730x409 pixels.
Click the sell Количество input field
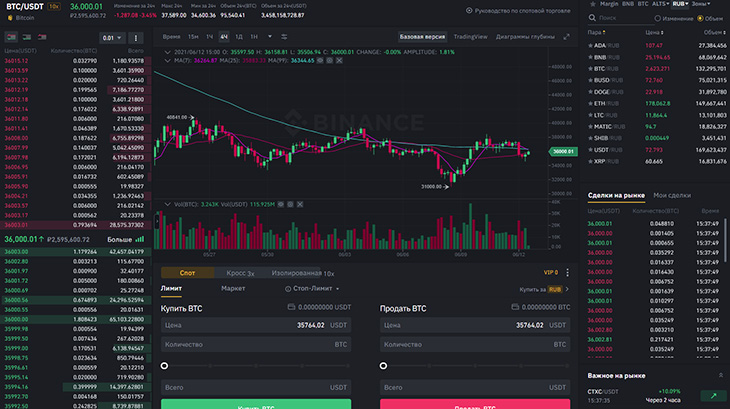[x=475, y=345]
